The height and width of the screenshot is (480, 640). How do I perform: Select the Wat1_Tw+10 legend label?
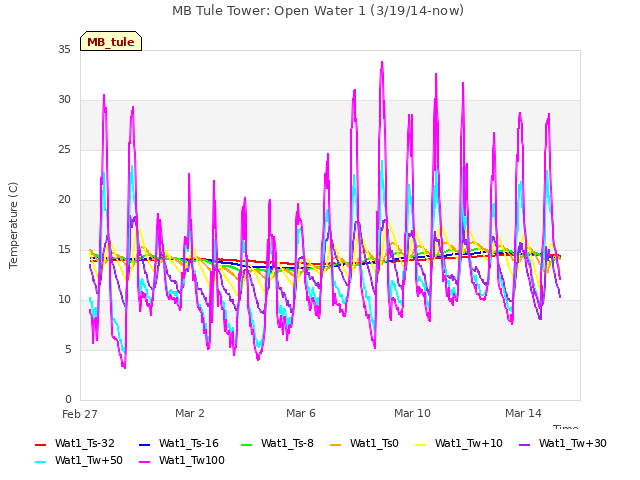click(469, 444)
